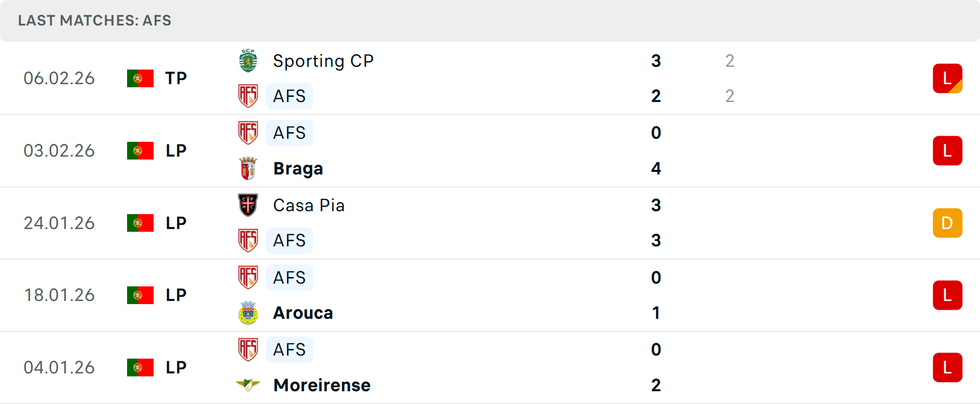Open the Moreirense team link
This screenshot has height=404, width=980.
[322, 385]
